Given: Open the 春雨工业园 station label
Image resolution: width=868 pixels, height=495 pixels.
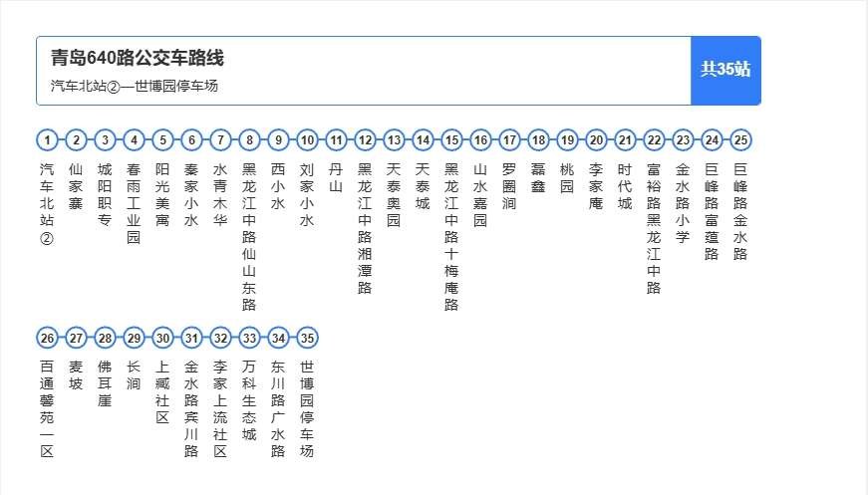Looking at the screenshot, I should click(x=134, y=203).
